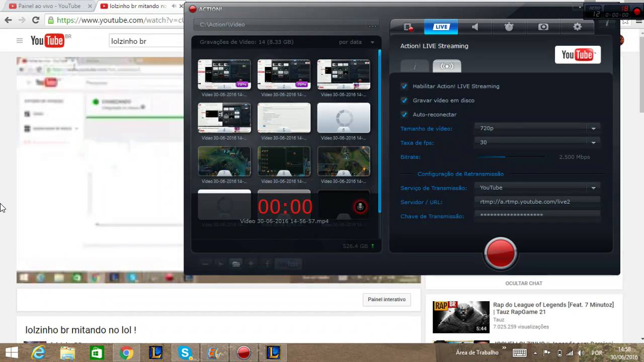Open File Explorer from taskbar

(67, 353)
